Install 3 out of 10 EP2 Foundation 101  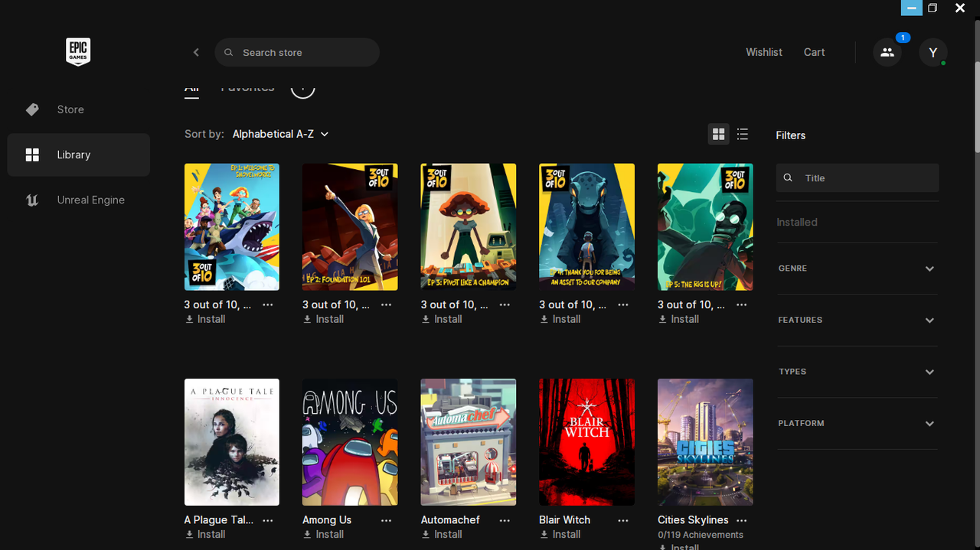coord(323,319)
